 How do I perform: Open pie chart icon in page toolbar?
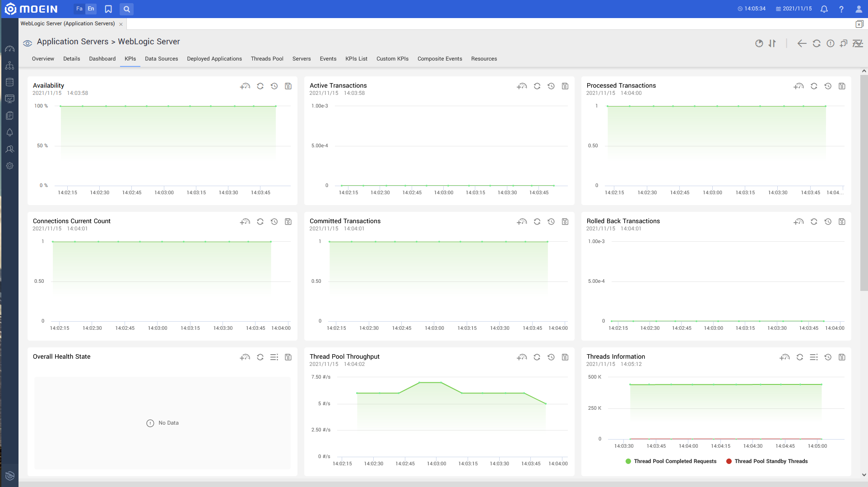(759, 43)
